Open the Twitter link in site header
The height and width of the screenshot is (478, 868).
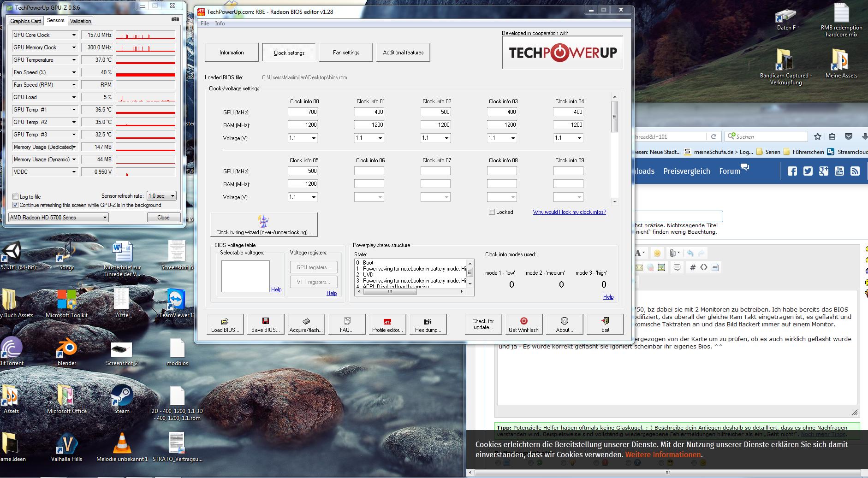pyautogui.click(x=808, y=171)
